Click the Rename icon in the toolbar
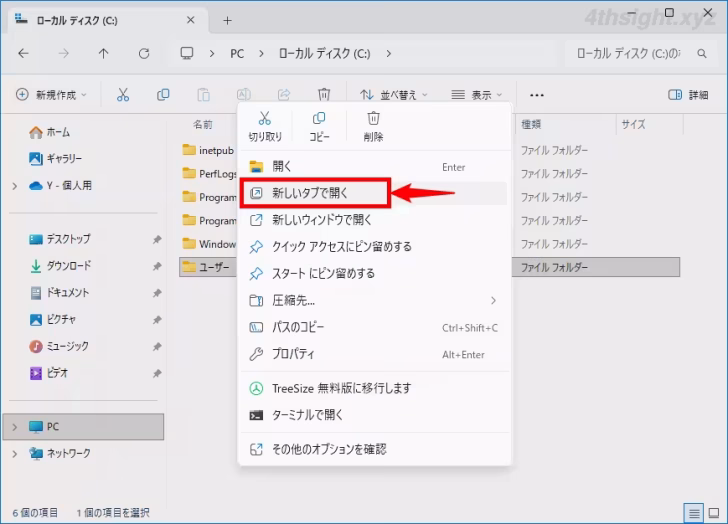 point(244,95)
